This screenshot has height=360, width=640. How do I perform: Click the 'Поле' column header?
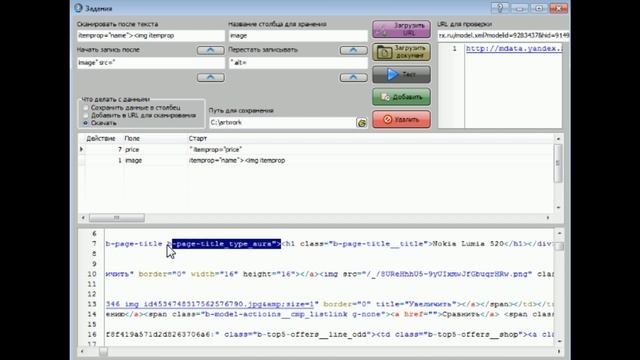click(132, 139)
